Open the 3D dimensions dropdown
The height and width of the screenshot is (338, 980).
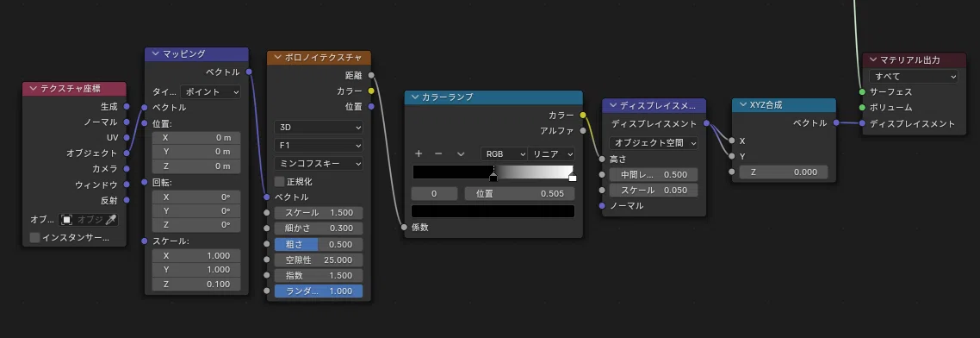(319, 127)
